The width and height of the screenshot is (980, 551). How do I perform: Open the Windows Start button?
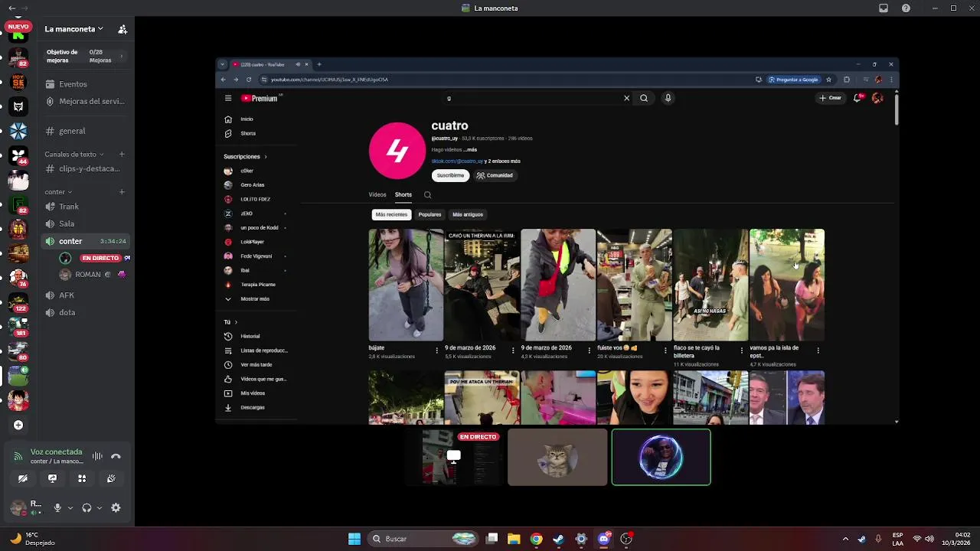point(354,539)
